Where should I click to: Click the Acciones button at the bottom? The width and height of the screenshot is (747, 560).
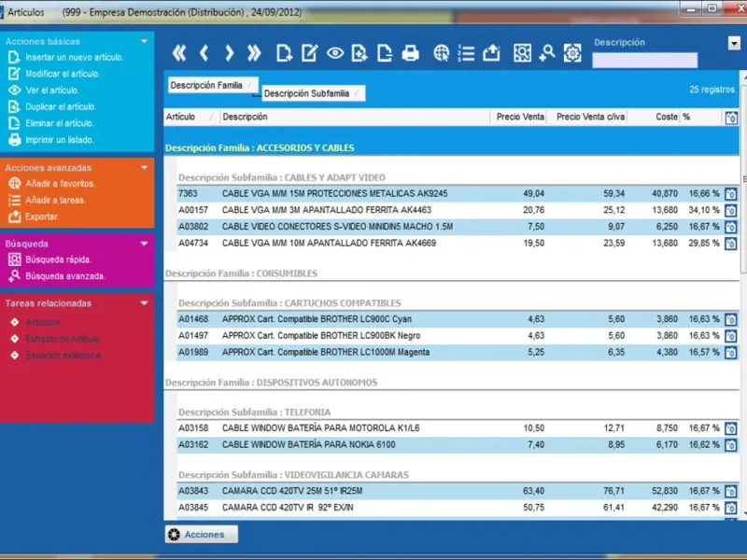(202, 534)
